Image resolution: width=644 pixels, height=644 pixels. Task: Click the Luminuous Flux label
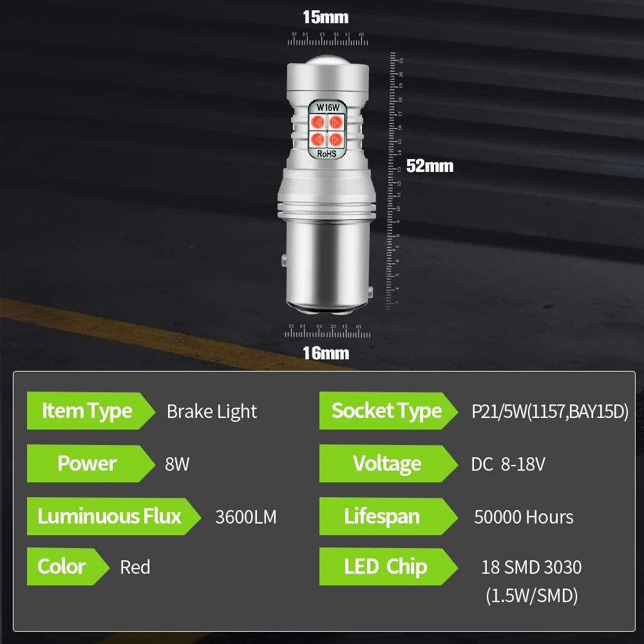tap(114, 516)
